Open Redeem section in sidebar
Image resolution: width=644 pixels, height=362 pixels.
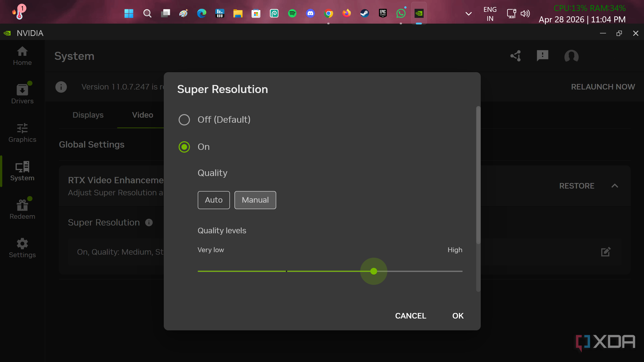point(22,209)
